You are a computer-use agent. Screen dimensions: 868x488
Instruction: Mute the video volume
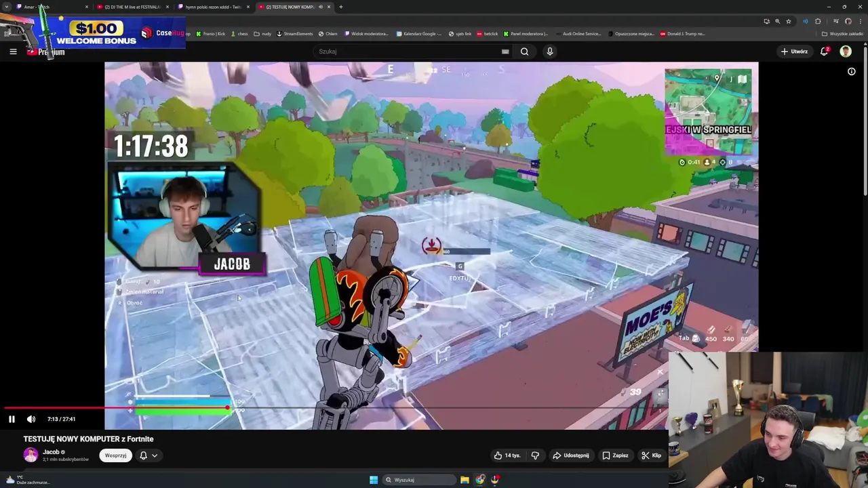[x=31, y=419]
